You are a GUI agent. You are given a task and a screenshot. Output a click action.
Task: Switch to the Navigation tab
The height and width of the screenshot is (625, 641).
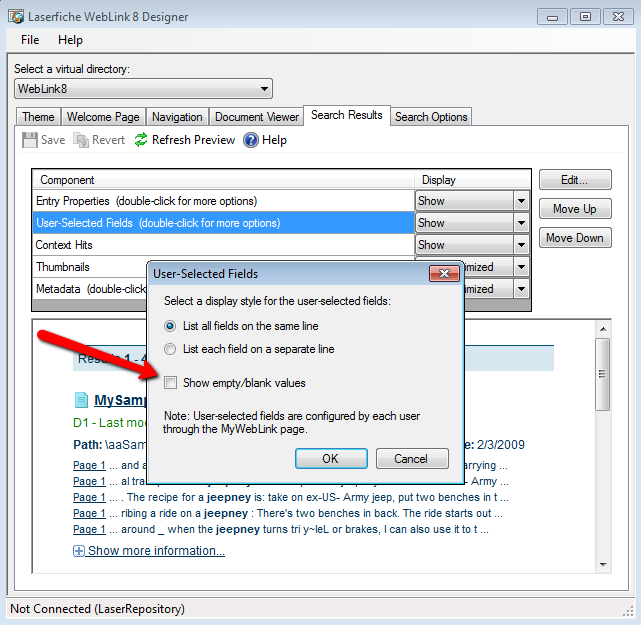[177, 117]
